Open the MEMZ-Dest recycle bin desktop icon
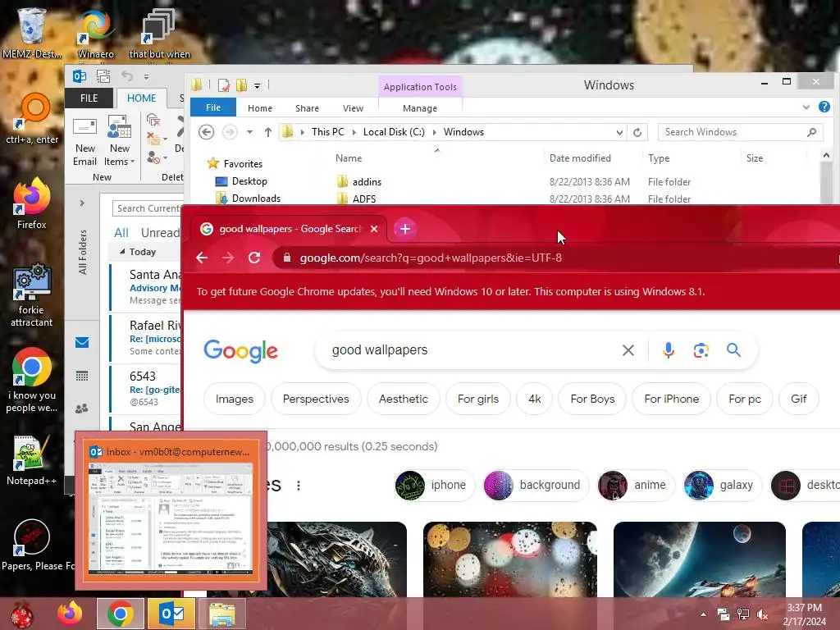The height and width of the screenshot is (630, 840). click(x=31, y=32)
